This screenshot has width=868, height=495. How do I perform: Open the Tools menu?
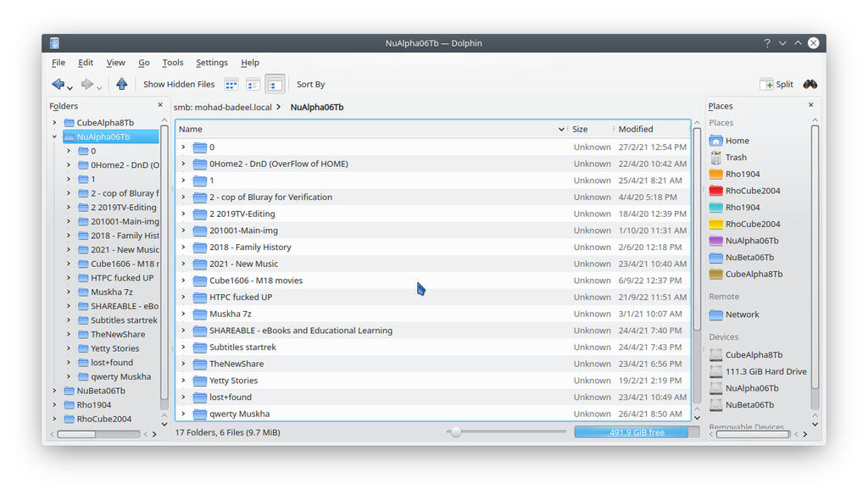[x=173, y=63]
